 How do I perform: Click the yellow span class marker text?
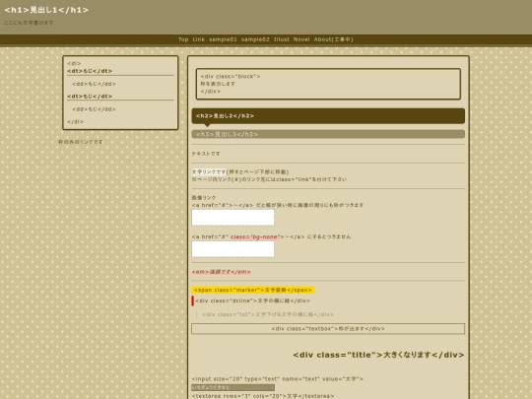click(x=253, y=290)
